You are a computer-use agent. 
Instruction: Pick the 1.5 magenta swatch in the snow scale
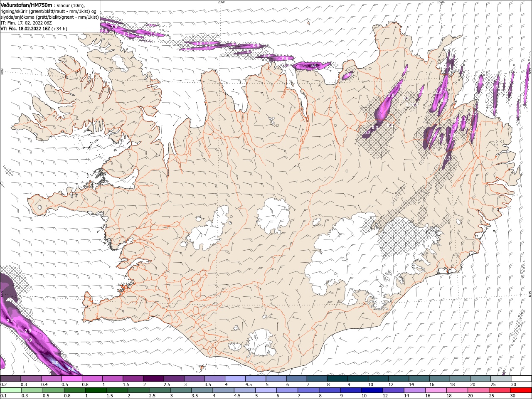pos(133,379)
